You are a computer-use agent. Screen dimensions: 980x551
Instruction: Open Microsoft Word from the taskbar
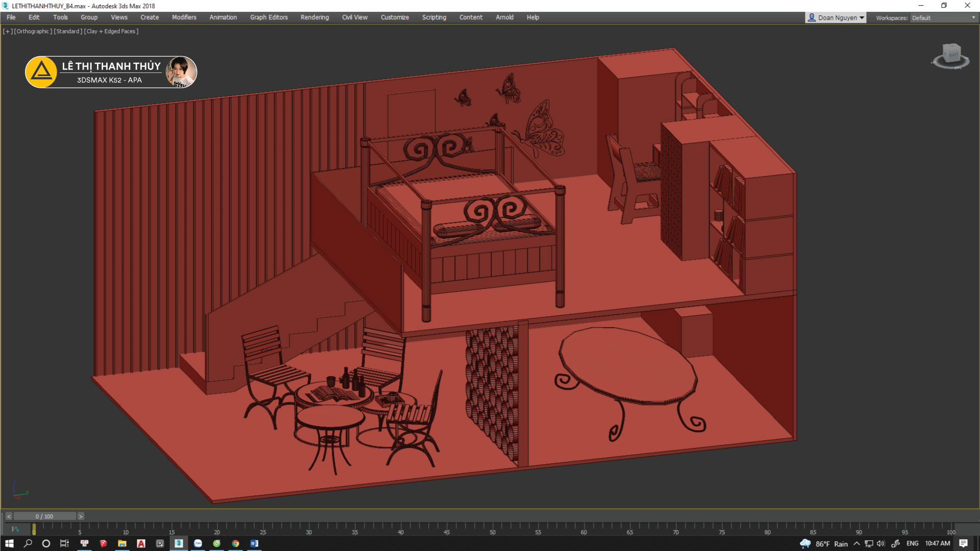pyautogui.click(x=254, y=543)
